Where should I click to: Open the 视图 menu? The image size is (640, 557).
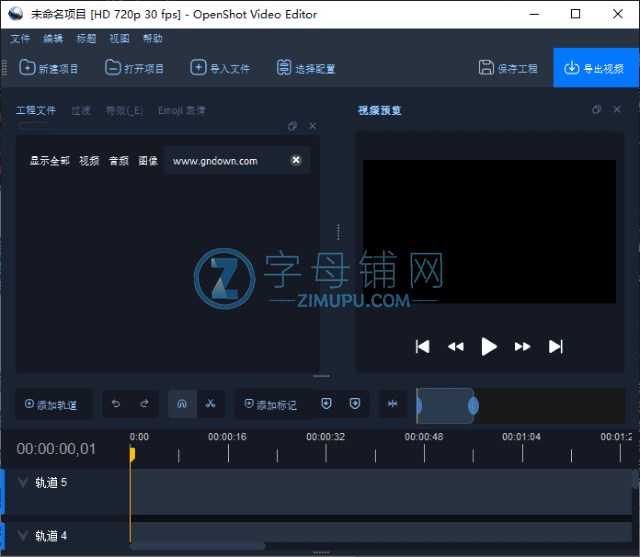pos(119,39)
